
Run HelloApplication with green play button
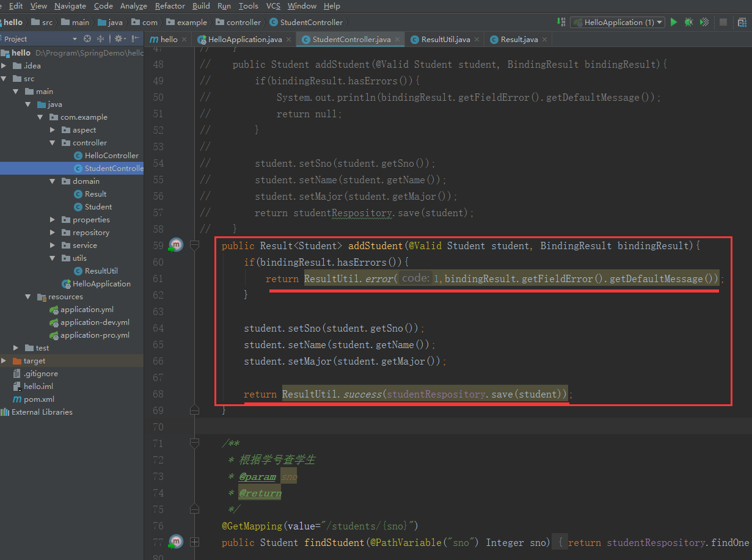674,22
